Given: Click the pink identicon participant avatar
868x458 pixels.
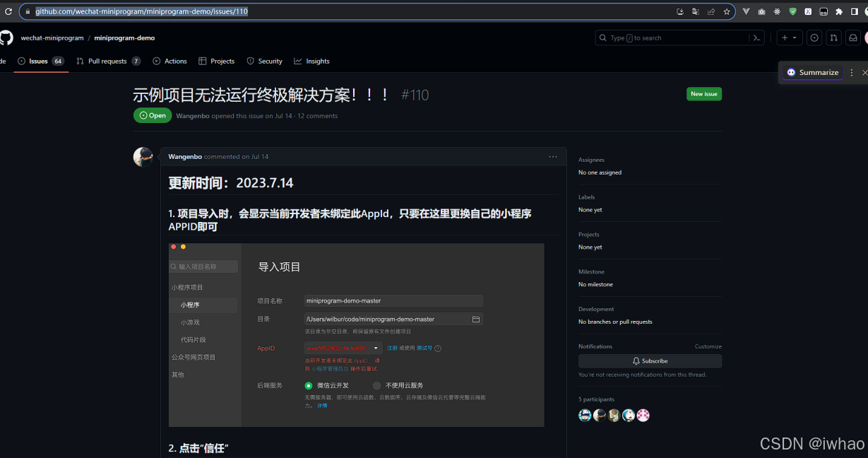Looking at the screenshot, I should [643, 416].
